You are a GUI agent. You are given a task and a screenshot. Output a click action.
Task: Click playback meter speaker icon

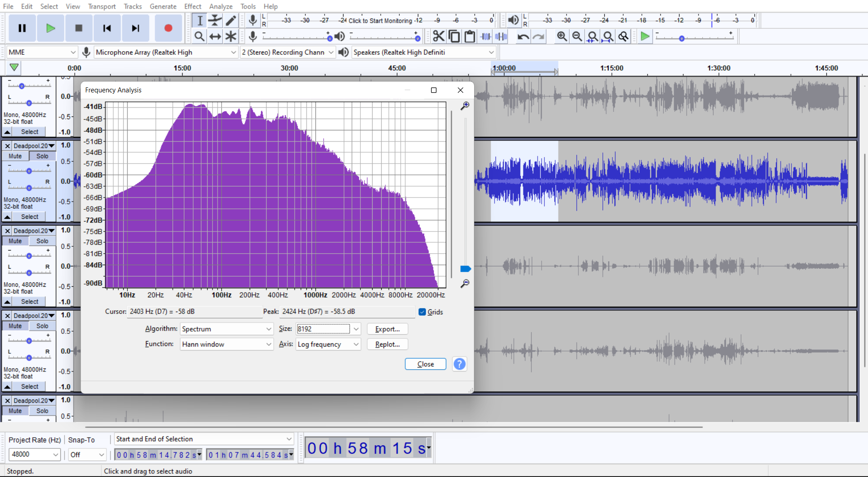pyautogui.click(x=513, y=20)
